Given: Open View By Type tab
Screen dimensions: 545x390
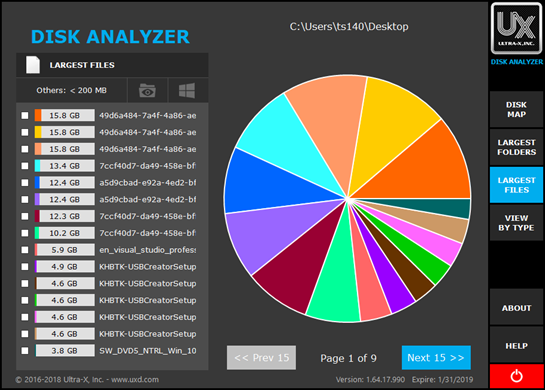Looking at the screenshot, I should pyautogui.click(x=516, y=223).
